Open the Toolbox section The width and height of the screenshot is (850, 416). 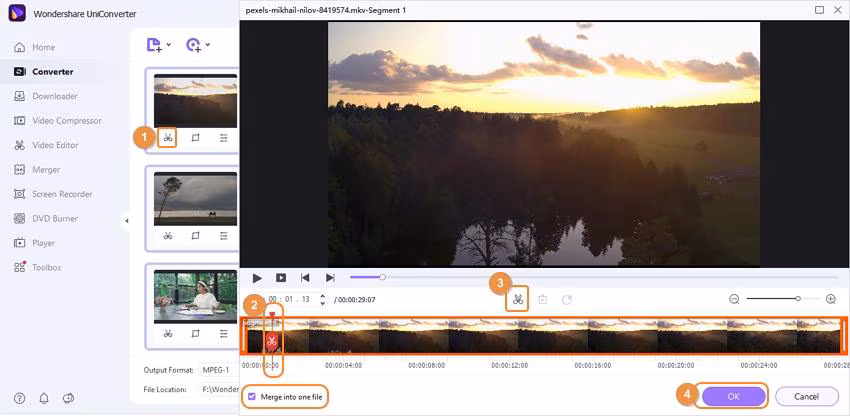[38, 267]
